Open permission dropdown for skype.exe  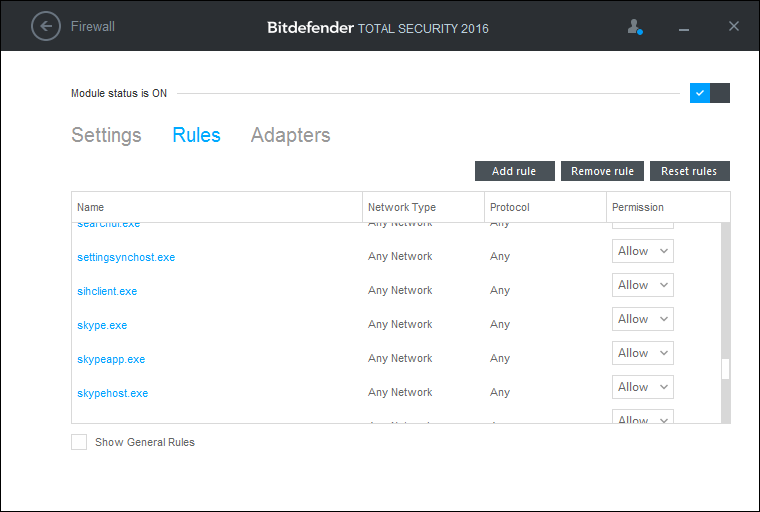click(643, 319)
